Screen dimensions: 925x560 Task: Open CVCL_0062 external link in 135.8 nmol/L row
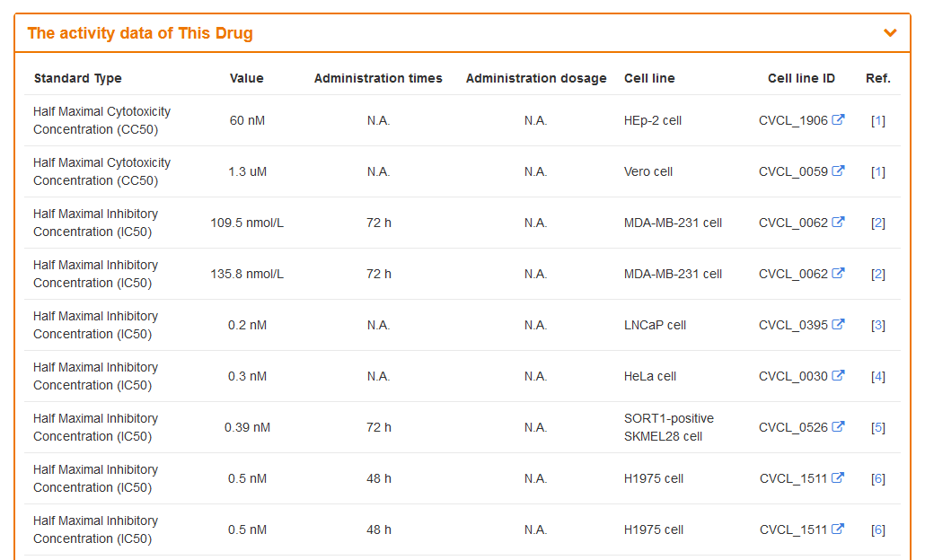(x=838, y=273)
